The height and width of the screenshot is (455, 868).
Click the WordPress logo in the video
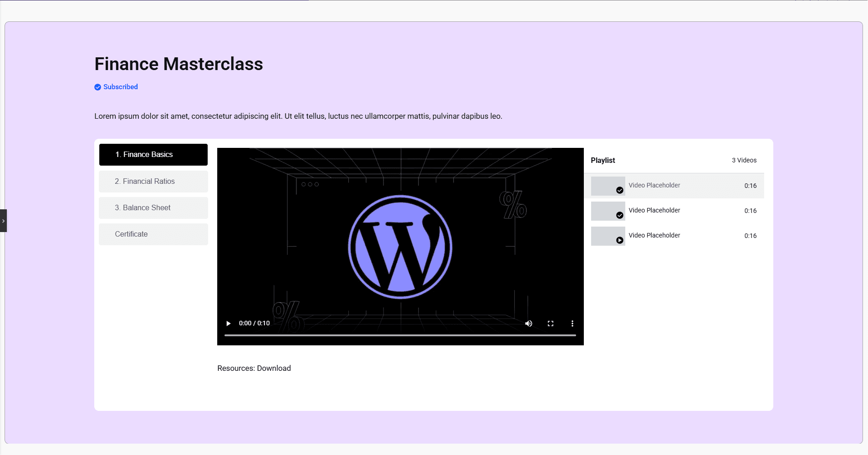[x=400, y=247]
